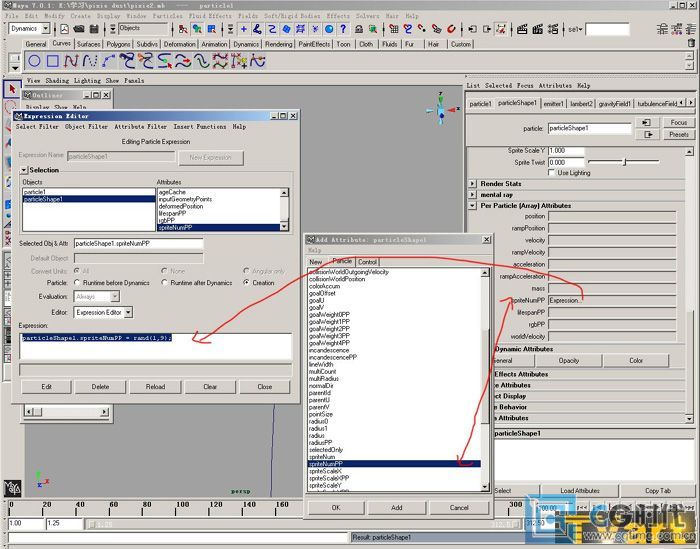Click the Select by object type icon
This screenshot has height=549, width=700.
click(x=197, y=29)
